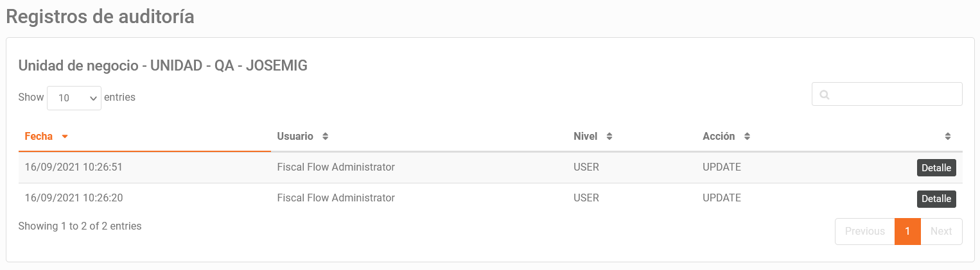Click the sort icon beside Nivel
980x270 pixels.
pos(609,137)
